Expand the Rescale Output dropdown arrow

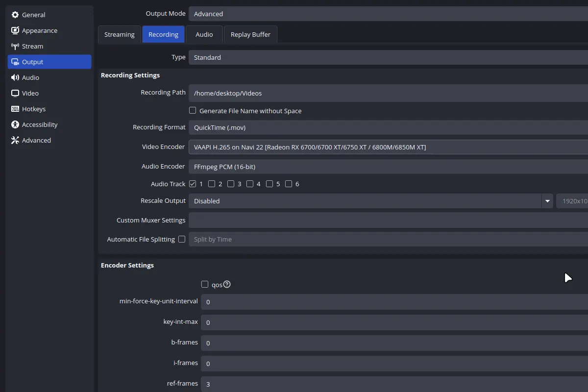point(547,201)
